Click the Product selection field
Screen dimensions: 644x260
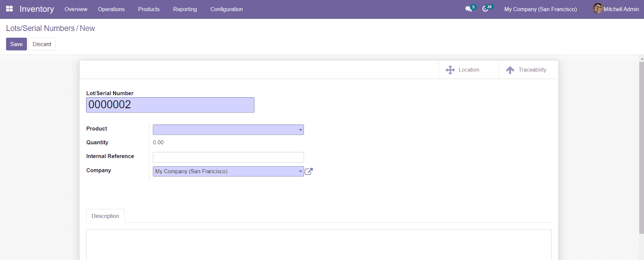[228, 130]
